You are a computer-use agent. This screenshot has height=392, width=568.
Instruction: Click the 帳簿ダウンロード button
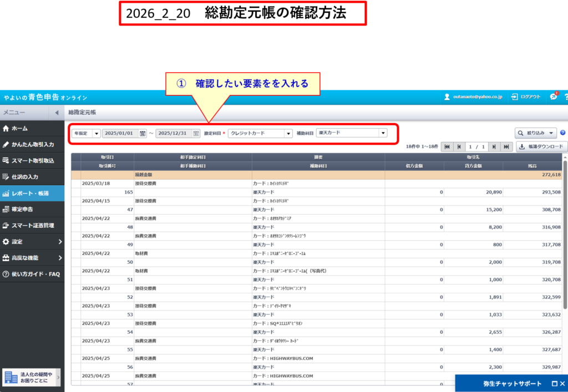tap(541, 147)
